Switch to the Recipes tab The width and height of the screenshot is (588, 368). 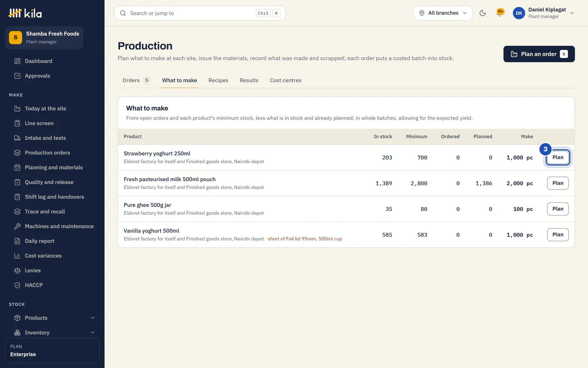(218, 80)
